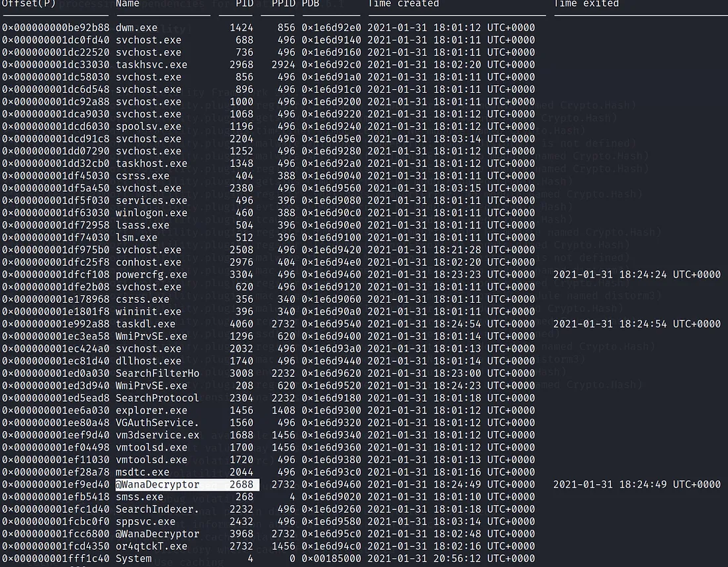Screen dimensions: 728x567
Task: Select the Time created column header
Action: (403, 4)
